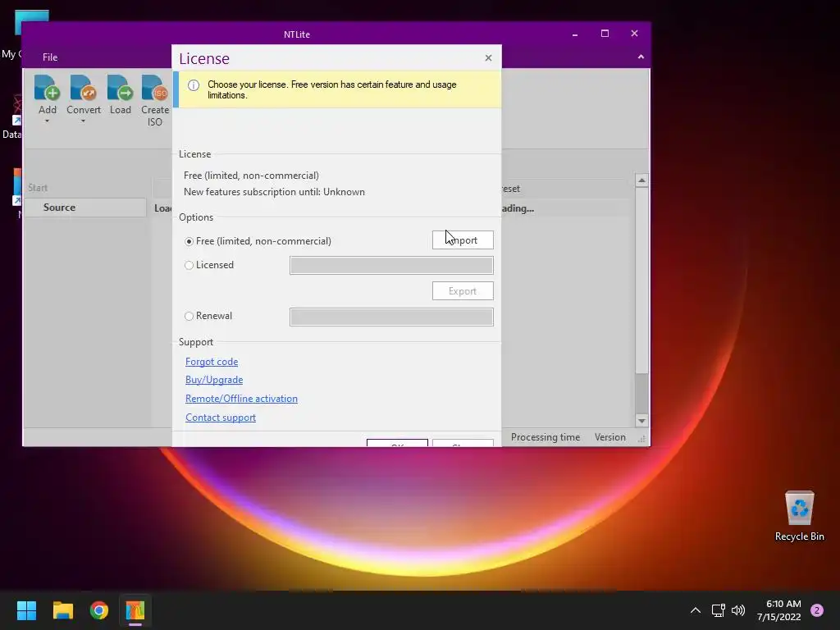This screenshot has height=630, width=840.
Task: Click the Renewal code input field
Action: (391, 317)
